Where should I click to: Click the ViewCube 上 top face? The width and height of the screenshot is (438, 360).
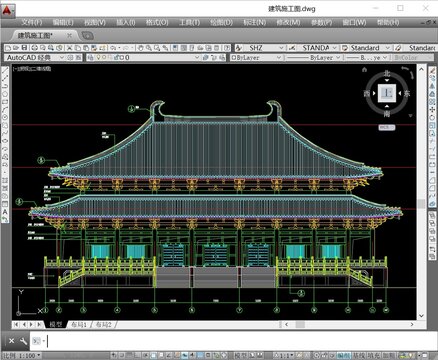pos(387,93)
